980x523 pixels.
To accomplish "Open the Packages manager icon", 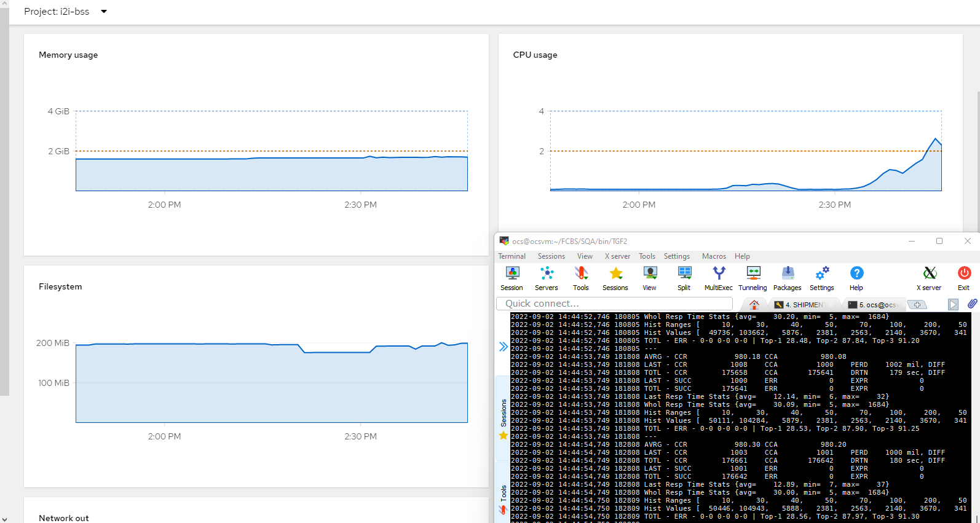I will click(x=787, y=278).
